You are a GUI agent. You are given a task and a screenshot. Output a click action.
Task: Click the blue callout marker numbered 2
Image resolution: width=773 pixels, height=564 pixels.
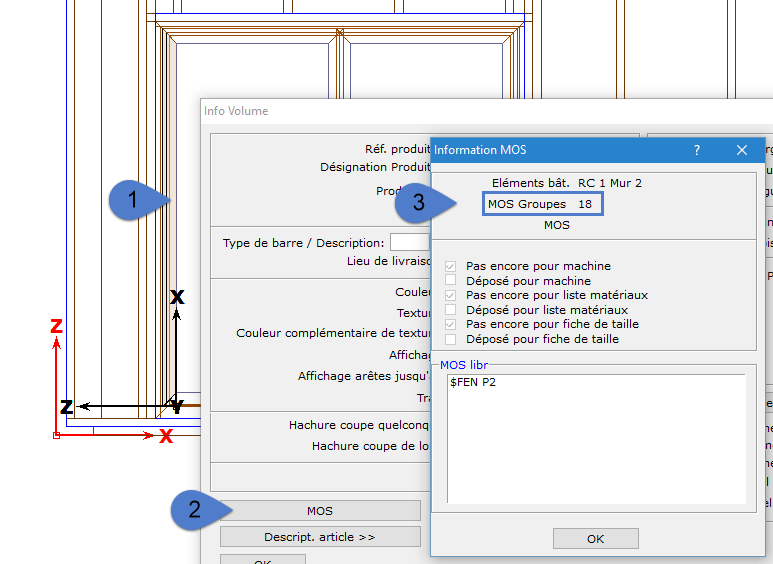(x=195, y=509)
